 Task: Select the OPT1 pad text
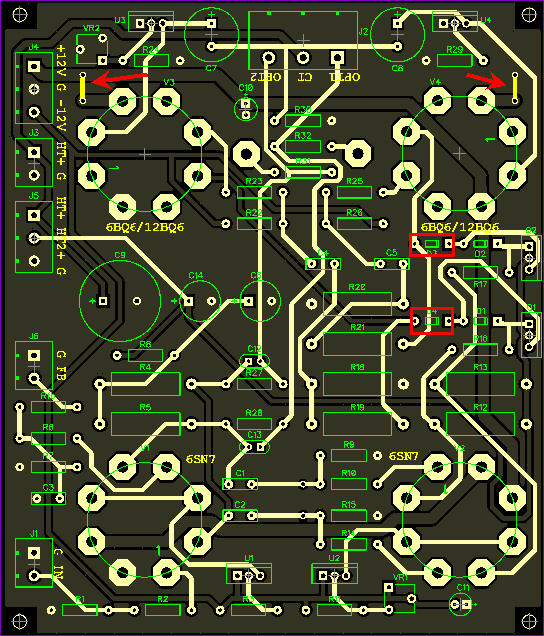(x=344, y=77)
